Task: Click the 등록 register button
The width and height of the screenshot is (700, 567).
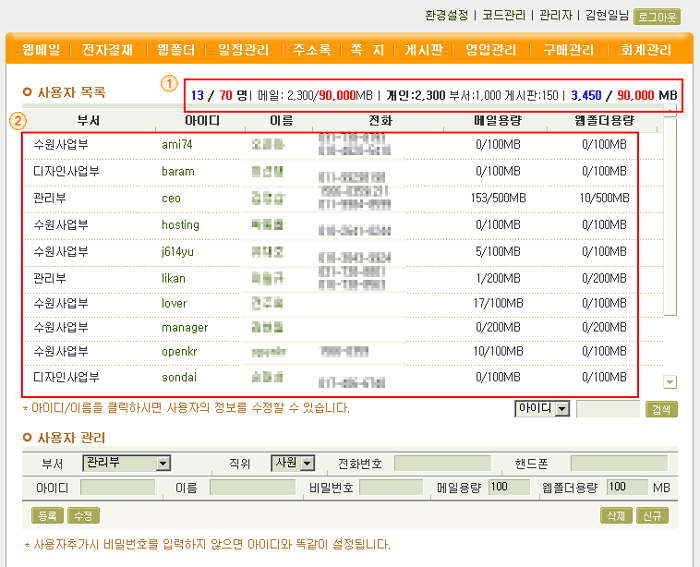Action: 46,516
